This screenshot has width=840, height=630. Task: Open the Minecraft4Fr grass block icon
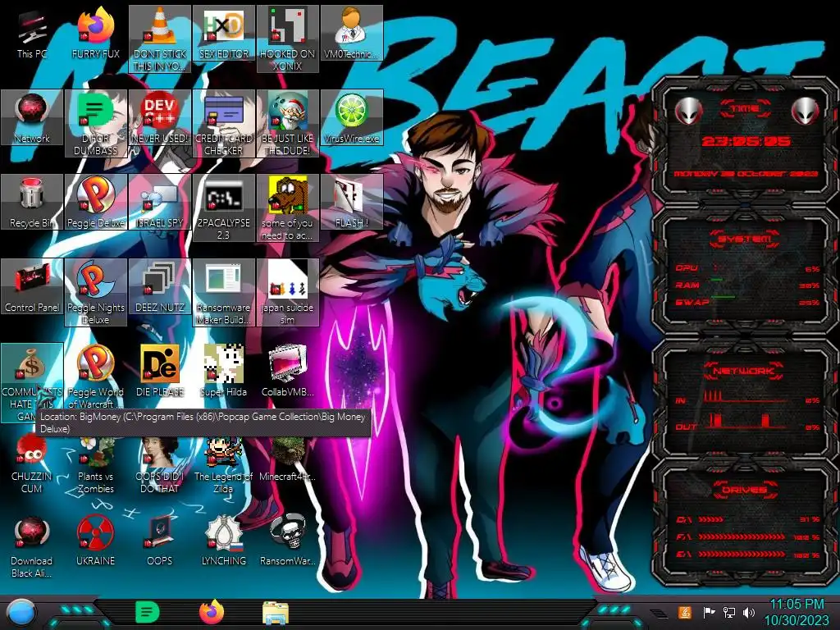coord(288,459)
